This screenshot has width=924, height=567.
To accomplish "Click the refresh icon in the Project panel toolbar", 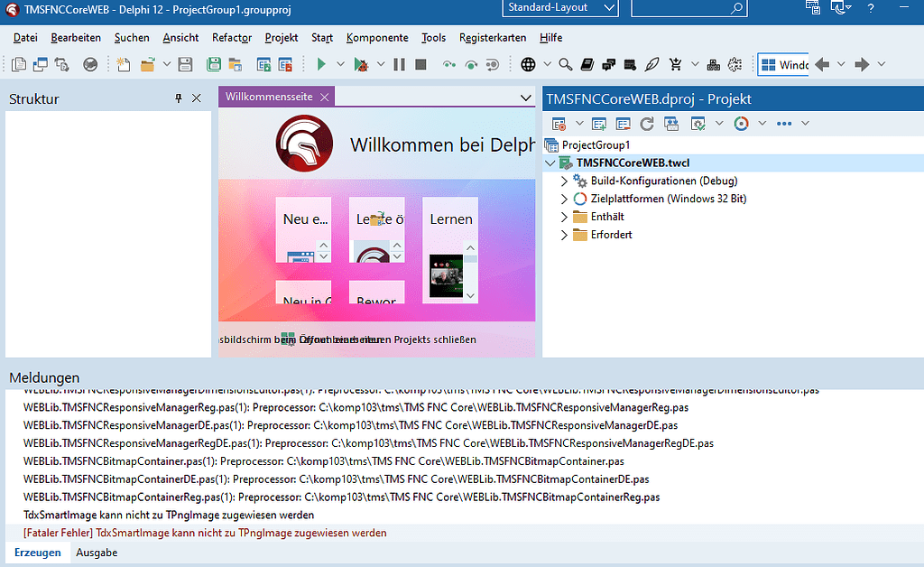I will pos(646,123).
